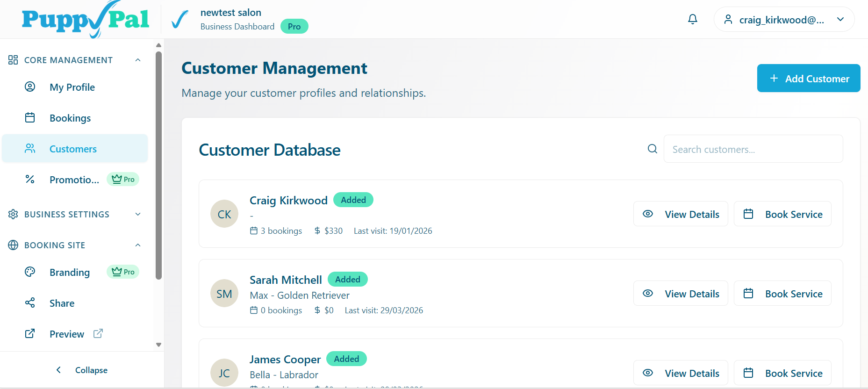868x389 pixels.
Task: Open My Profile in sidebar
Action: [x=75, y=87]
